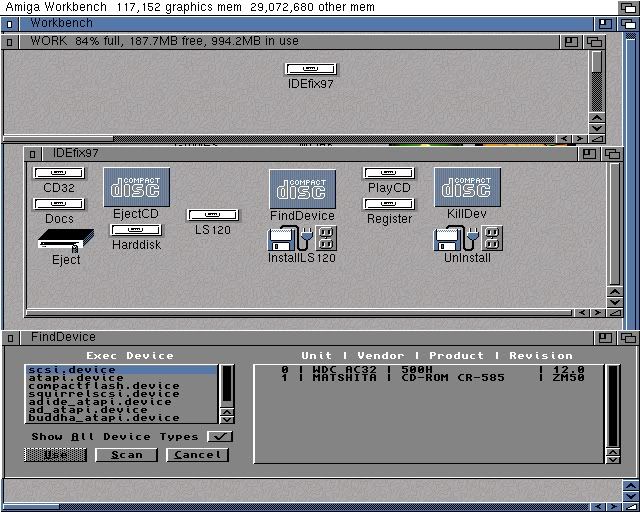The height and width of the screenshot is (512, 640).
Task: Open the LS120 drawer icon
Action: pyautogui.click(x=213, y=215)
